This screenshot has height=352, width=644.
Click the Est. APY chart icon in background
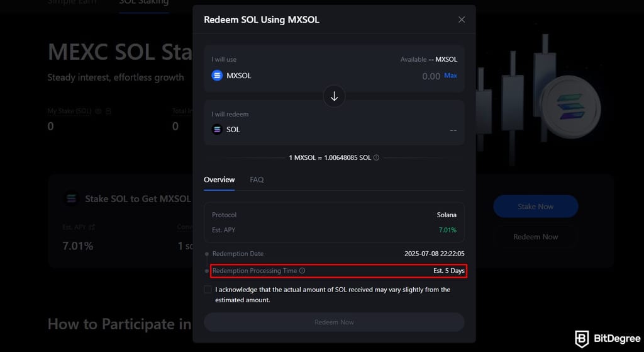92,227
